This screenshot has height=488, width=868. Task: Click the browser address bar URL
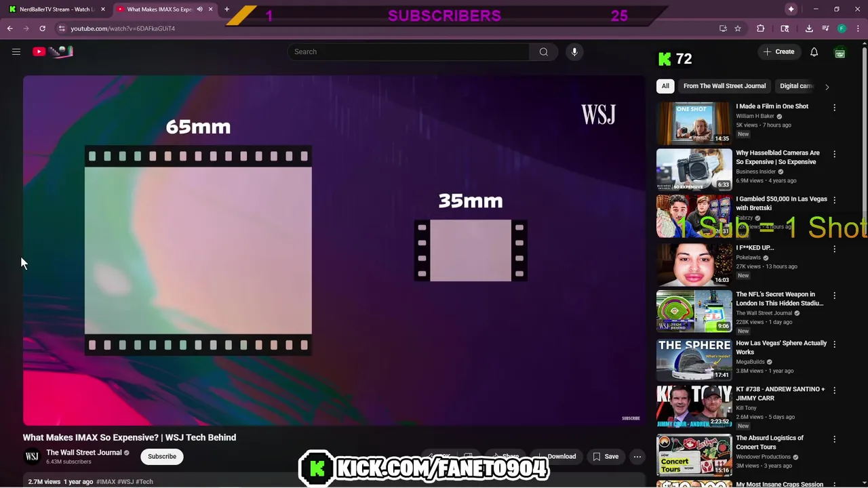pyautogui.click(x=123, y=28)
